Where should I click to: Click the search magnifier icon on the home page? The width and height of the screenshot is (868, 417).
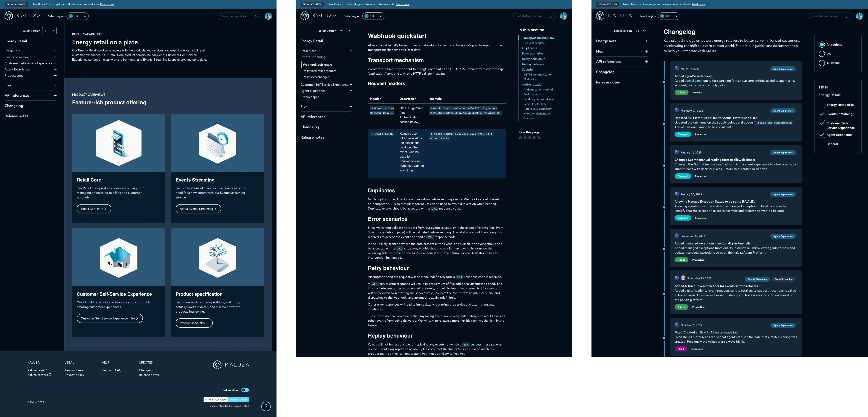point(256,16)
